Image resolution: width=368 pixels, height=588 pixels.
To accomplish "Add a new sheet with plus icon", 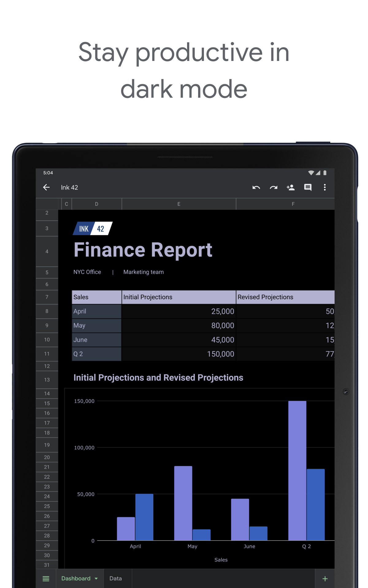I will coord(325,579).
